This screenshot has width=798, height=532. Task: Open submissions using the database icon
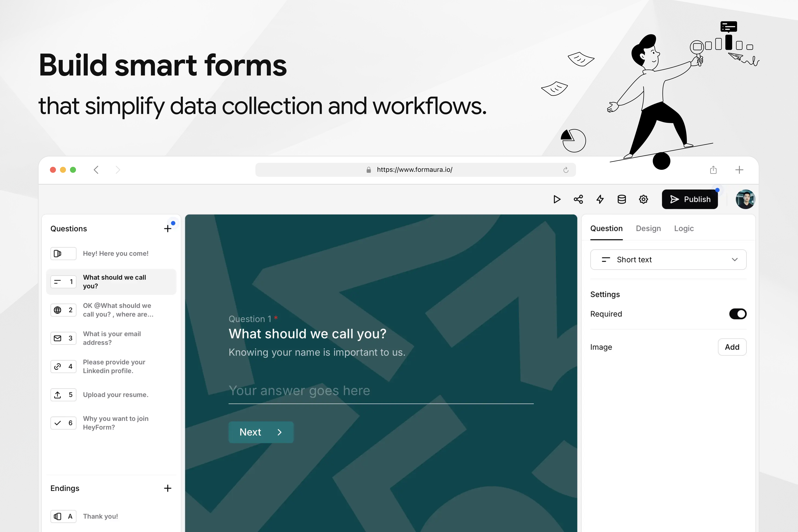point(622,199)
